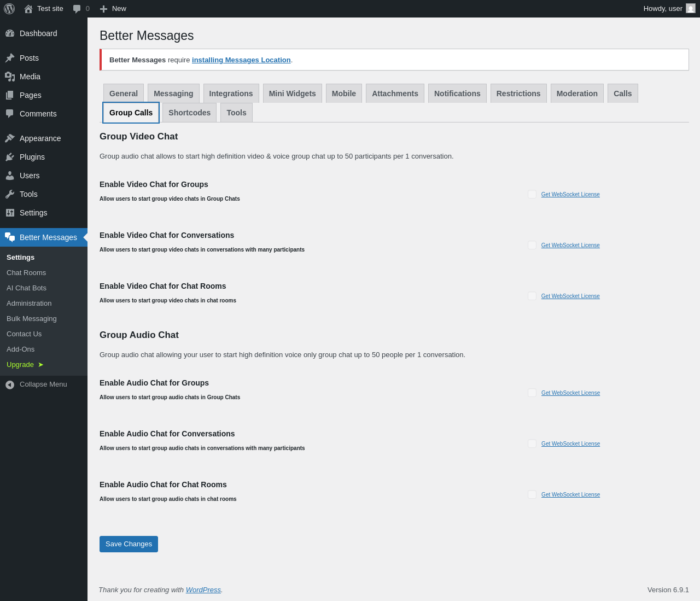Check Enable Audio Chat for Conversations box
The width and height of the screenshot is (700, 601).
(532, 444)
